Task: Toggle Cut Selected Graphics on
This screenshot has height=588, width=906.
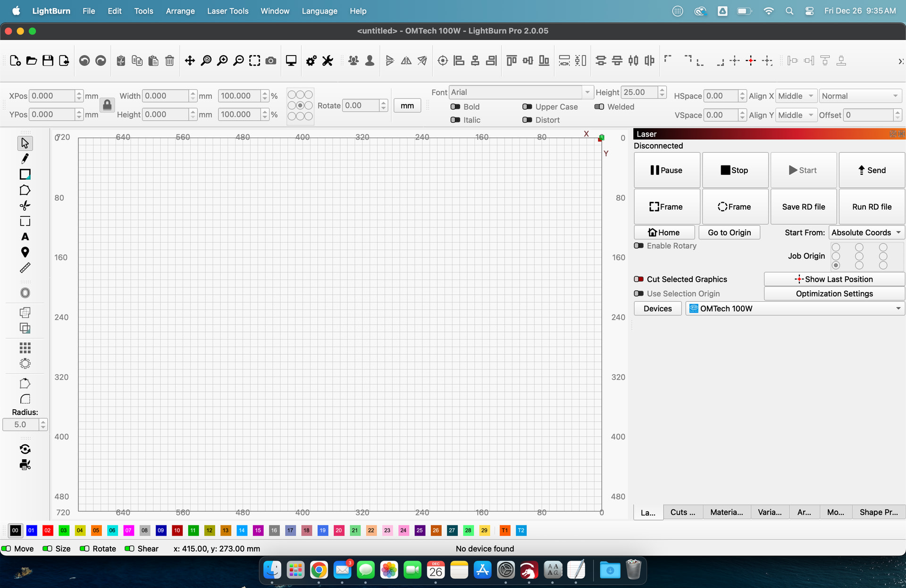Action: [639, 279]
